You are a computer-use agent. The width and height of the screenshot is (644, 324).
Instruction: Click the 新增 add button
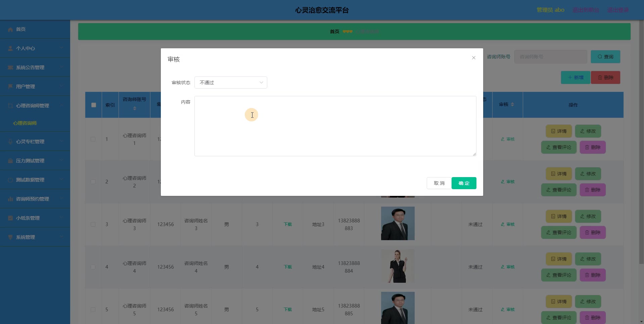coord(576,77)
